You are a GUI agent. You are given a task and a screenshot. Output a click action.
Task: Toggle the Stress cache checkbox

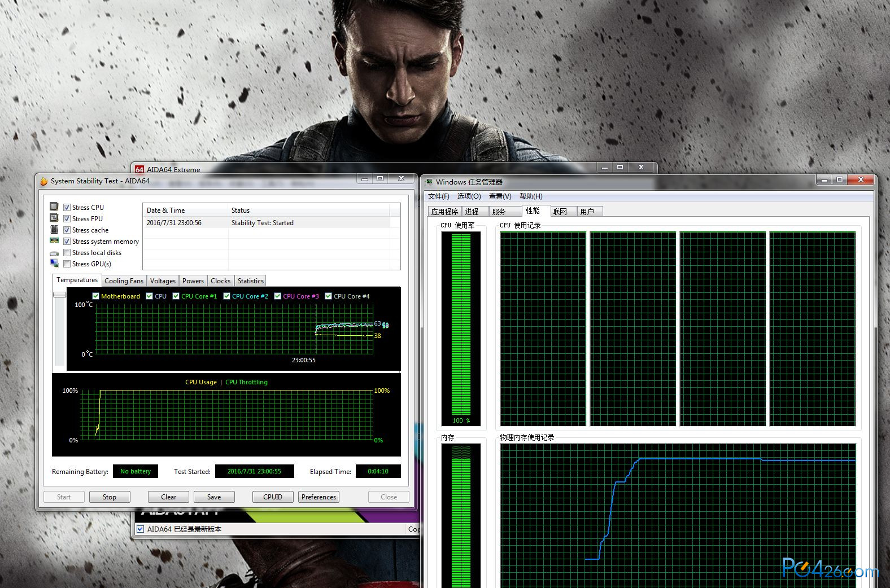(x=67, y=230)
